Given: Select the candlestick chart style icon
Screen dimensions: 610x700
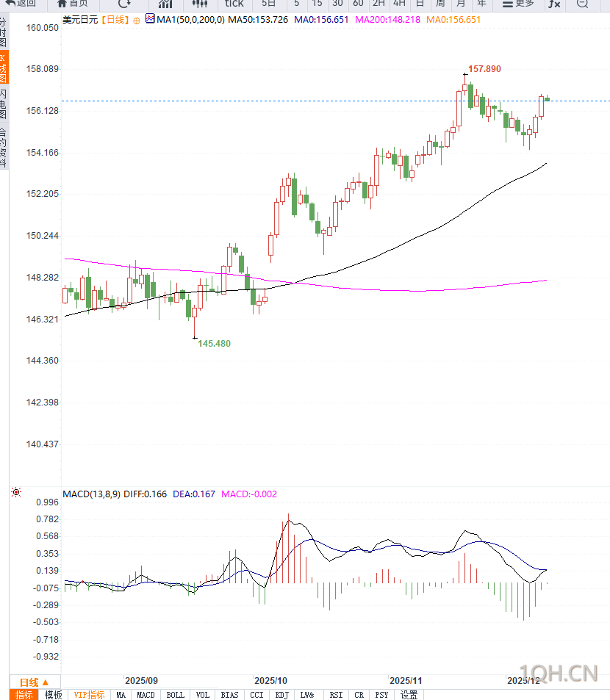Looking at the screenshot, I should [x=200, y=4].
